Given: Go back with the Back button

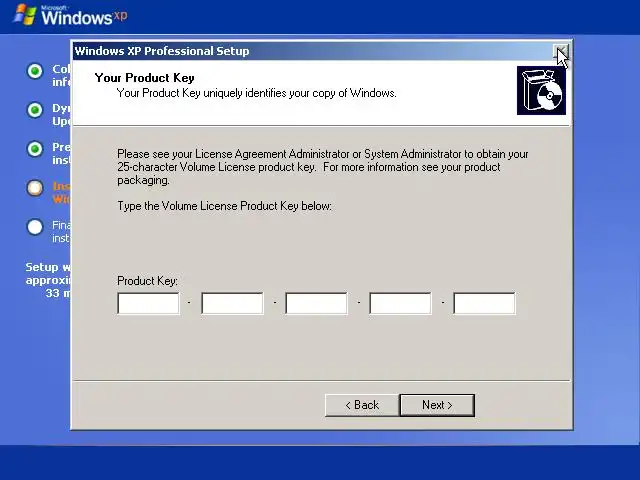Looking at the screenshot, I should pos(362,405).
